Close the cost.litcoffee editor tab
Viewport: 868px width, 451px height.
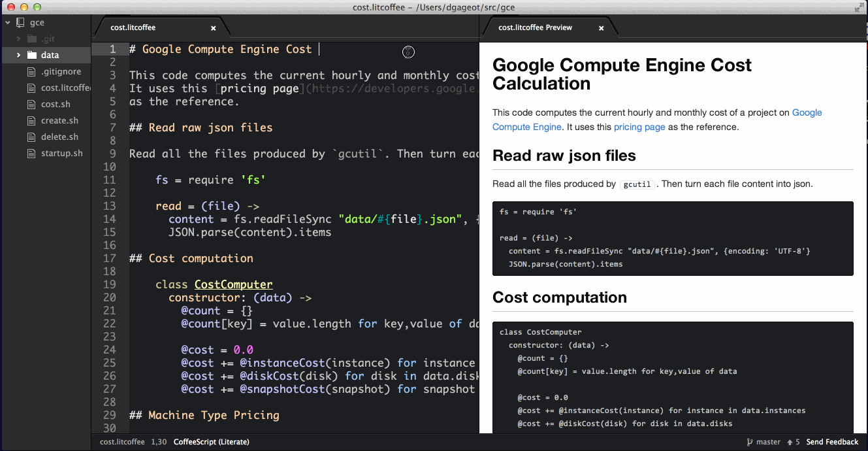point(213,28)
